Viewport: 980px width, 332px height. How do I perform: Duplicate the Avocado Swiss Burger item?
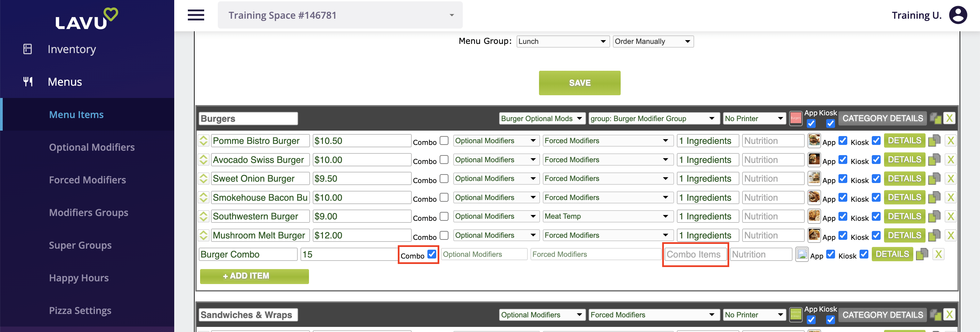(x=934, y=160)
